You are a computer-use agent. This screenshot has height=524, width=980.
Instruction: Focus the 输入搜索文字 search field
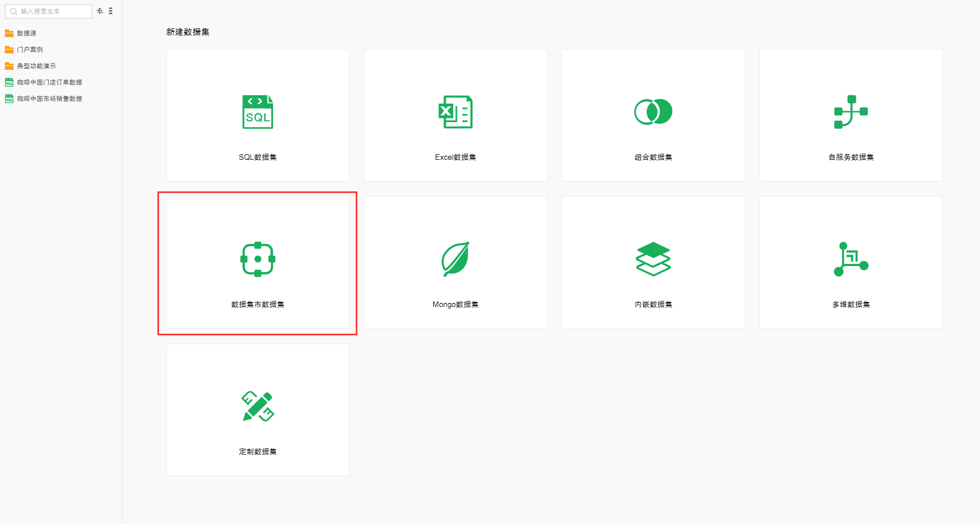(x=48, y=11)
